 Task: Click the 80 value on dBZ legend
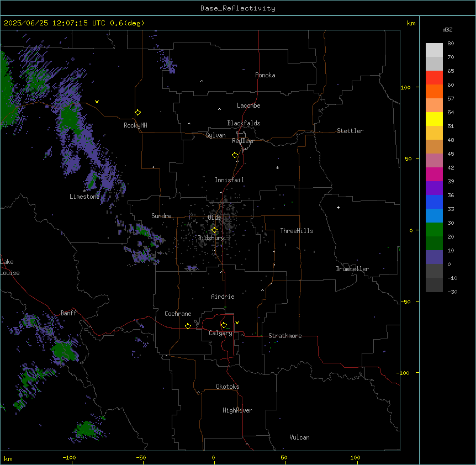[451, 44]
